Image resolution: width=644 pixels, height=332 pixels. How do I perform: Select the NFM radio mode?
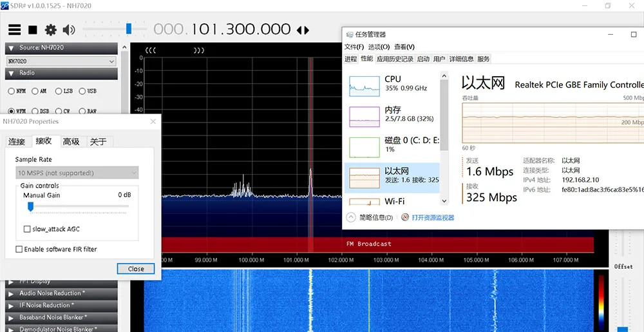17,91
